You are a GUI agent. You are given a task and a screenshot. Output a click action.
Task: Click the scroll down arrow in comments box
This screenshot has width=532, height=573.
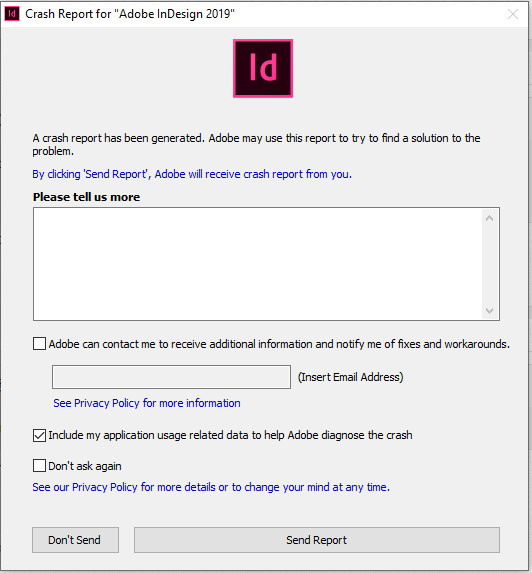point(490,311)
